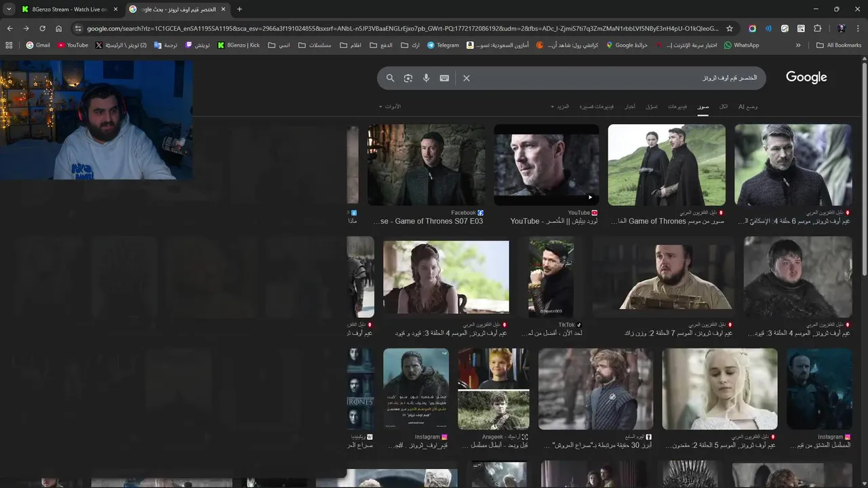
Task: Open the All Bookmarks folder
Action: click(839, 45)
